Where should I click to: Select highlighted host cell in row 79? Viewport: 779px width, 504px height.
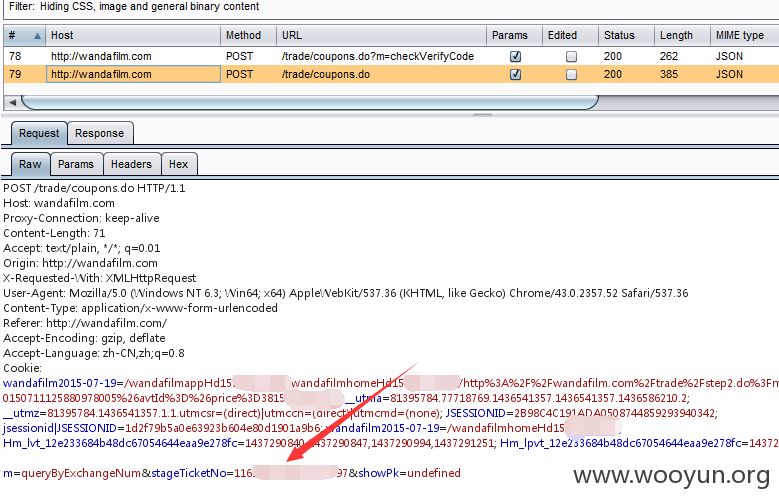tap(133, 75)
